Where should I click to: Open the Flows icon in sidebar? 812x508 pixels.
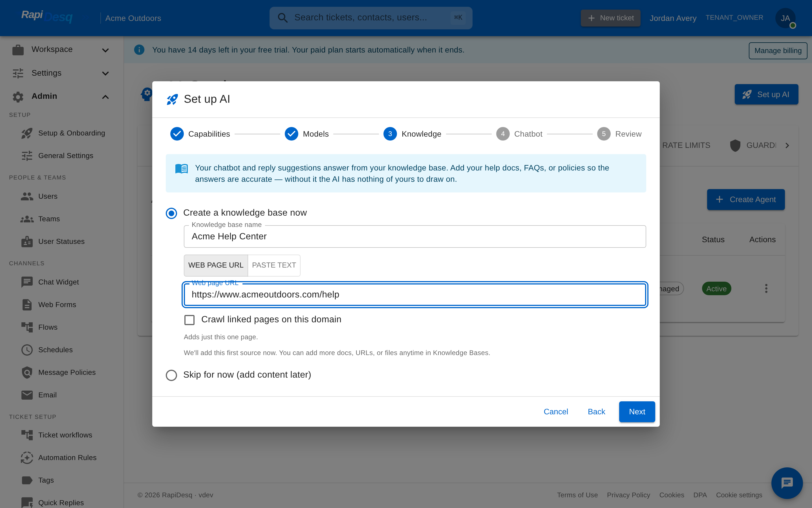27,327
